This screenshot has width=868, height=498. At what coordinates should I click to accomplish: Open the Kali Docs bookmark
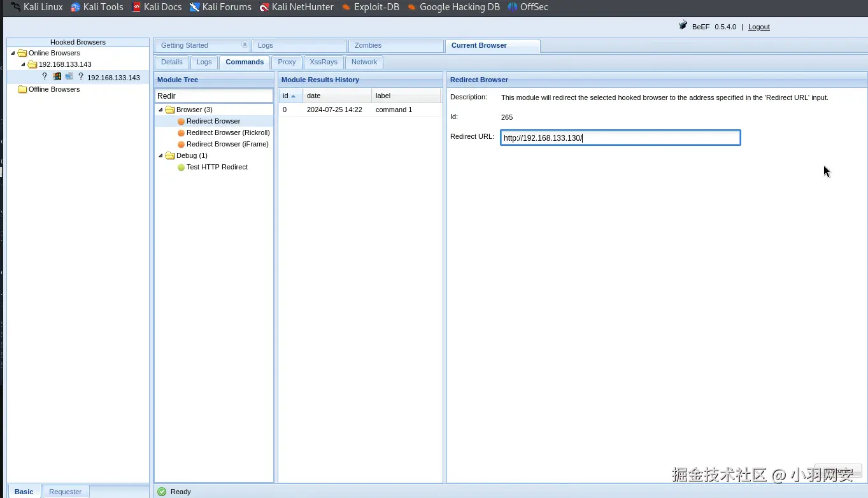157,7
